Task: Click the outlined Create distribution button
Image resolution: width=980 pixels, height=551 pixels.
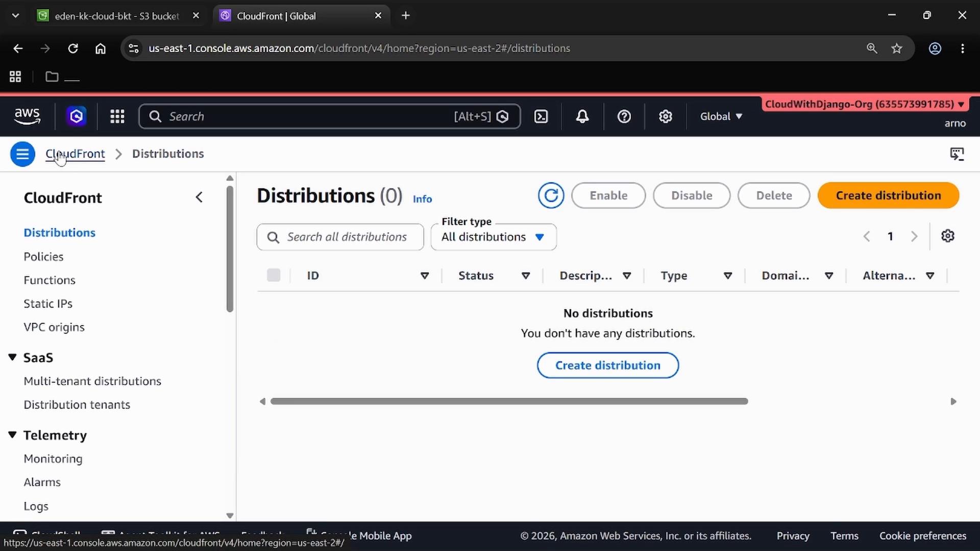Action: tap(607, 365)
